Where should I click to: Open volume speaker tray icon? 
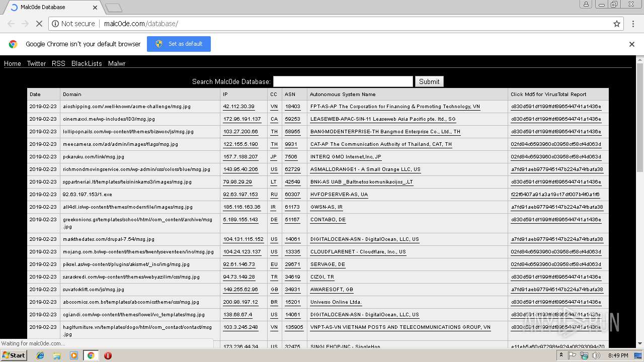tap(596, 355)
